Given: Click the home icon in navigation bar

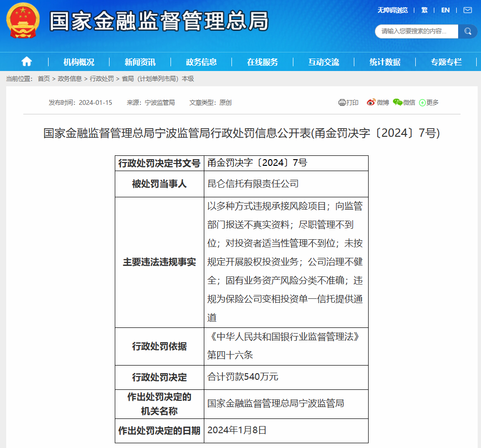Looking at the screenshot, I should [x=27, y=61].
